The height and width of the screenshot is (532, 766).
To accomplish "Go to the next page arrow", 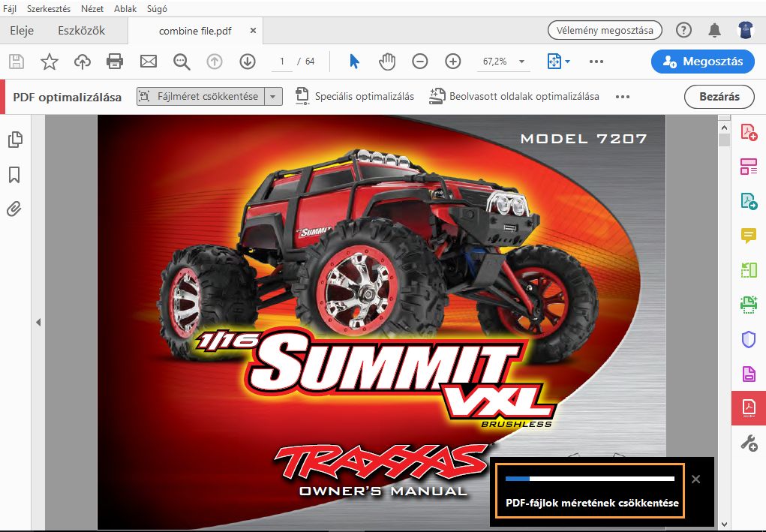I will 248,62.
